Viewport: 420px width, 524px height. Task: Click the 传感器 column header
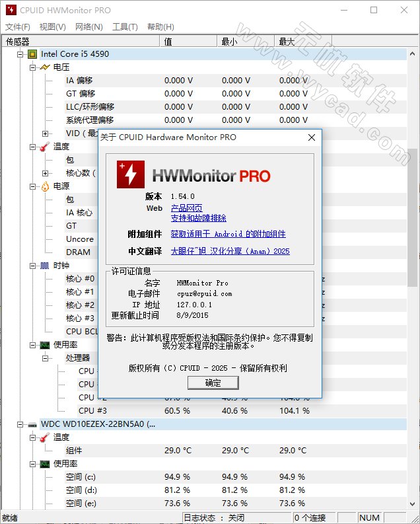point(81,42)
